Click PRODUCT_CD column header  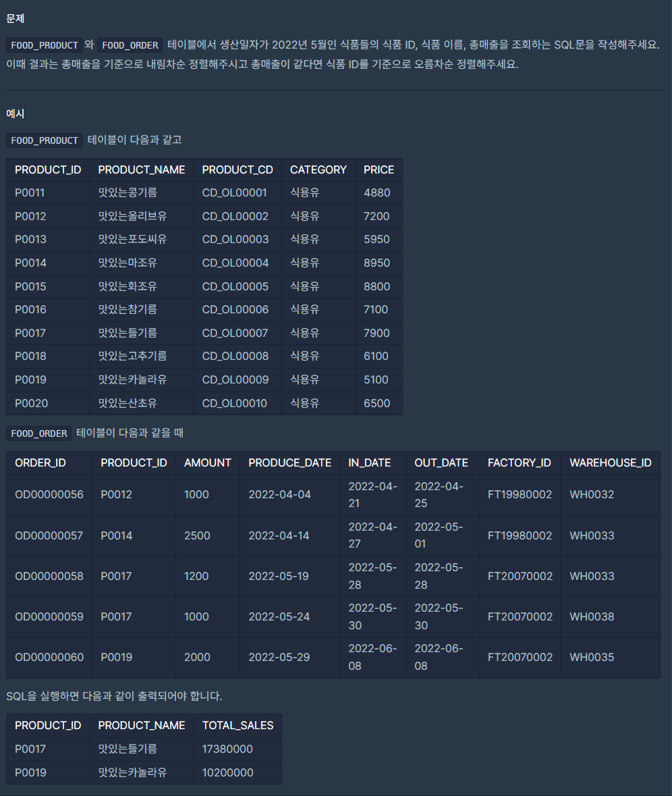pyautogui.click(x=237, y=169)
